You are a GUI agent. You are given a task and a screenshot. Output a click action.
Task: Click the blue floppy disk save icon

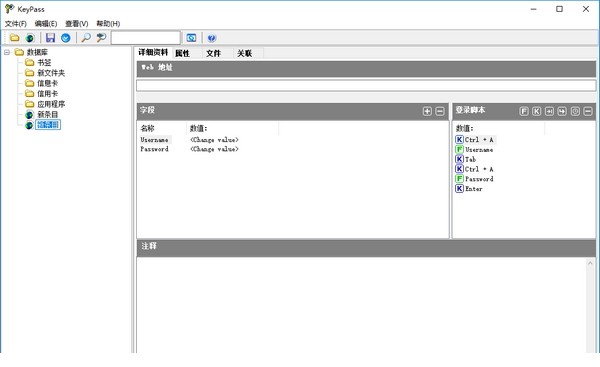click(50, 38)
